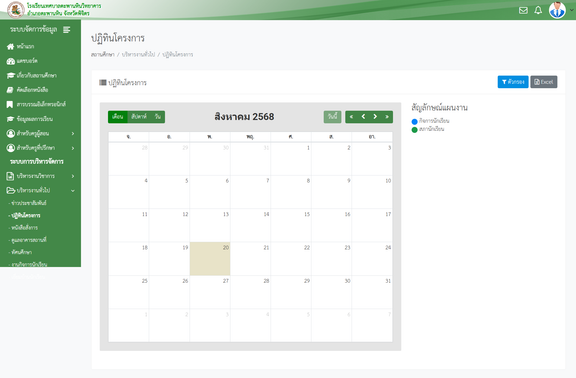
Task: Select calendar day 23
Action: [x=331, y=259]
